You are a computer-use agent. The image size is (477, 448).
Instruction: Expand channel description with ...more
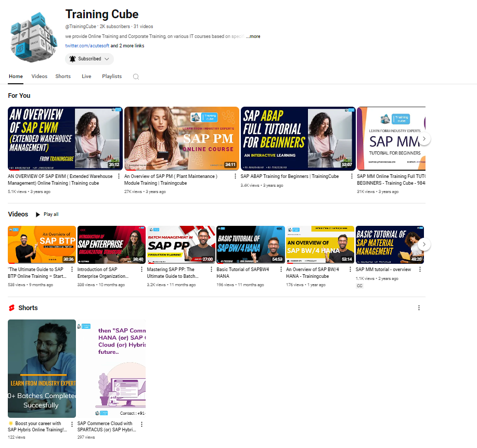pos(253,36)
